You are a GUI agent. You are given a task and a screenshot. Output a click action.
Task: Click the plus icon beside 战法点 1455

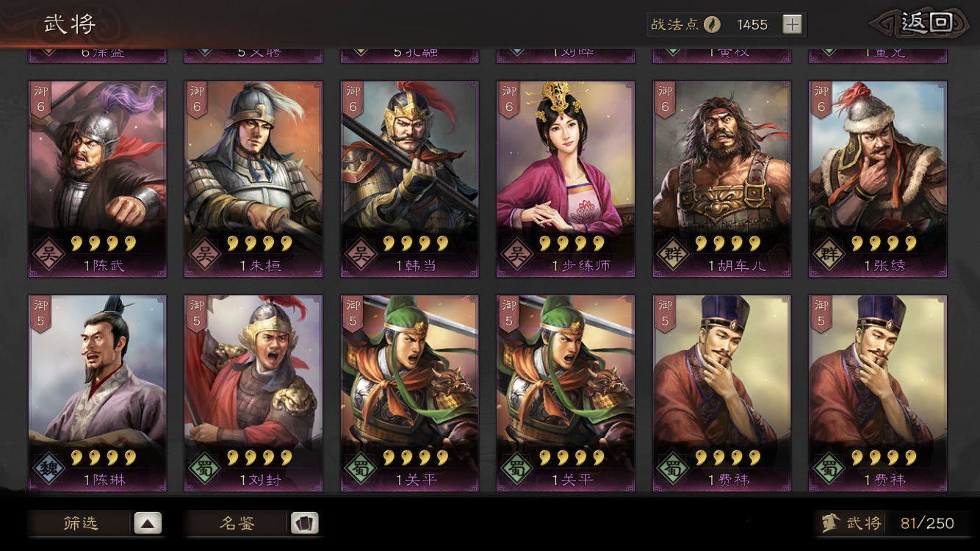(x=792, y=25)
